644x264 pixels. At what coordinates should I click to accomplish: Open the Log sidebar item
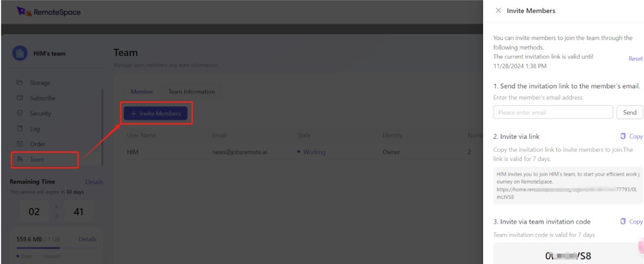pos(34,129)
